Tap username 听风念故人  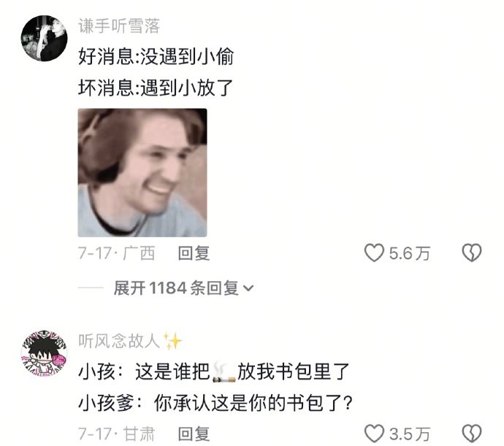point(119,341)
